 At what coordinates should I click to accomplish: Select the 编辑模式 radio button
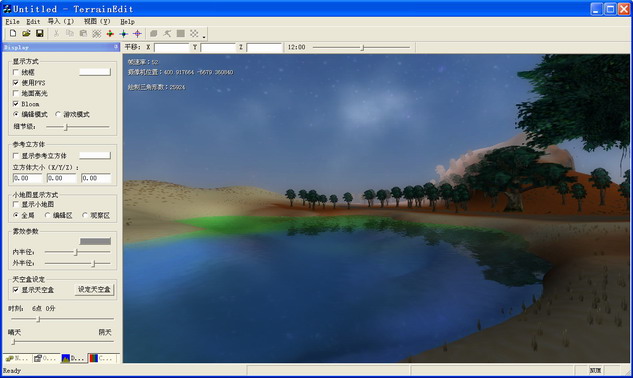click(x=16, y=114)
